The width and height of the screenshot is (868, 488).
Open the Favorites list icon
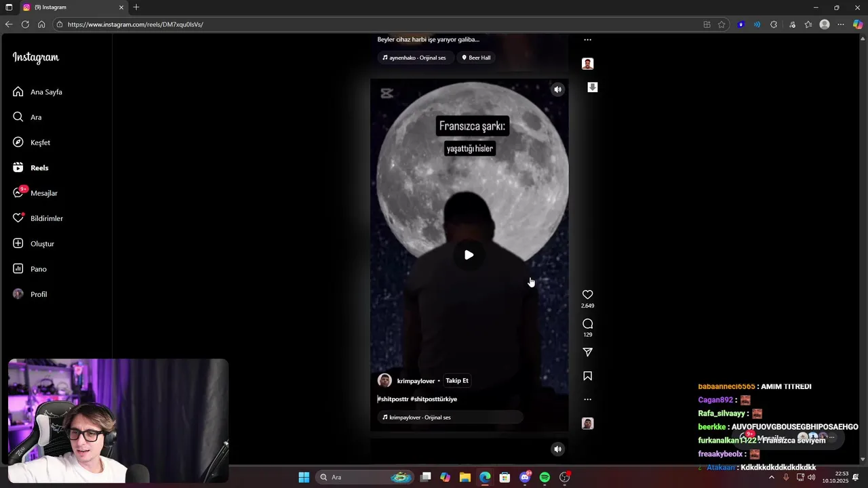808,24
